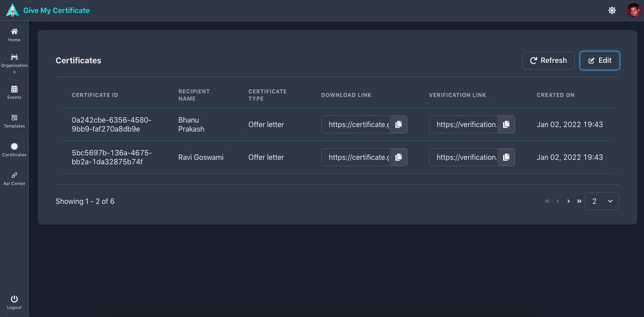
Task: Open the Organisations section
Action: [x=14, y=61]
